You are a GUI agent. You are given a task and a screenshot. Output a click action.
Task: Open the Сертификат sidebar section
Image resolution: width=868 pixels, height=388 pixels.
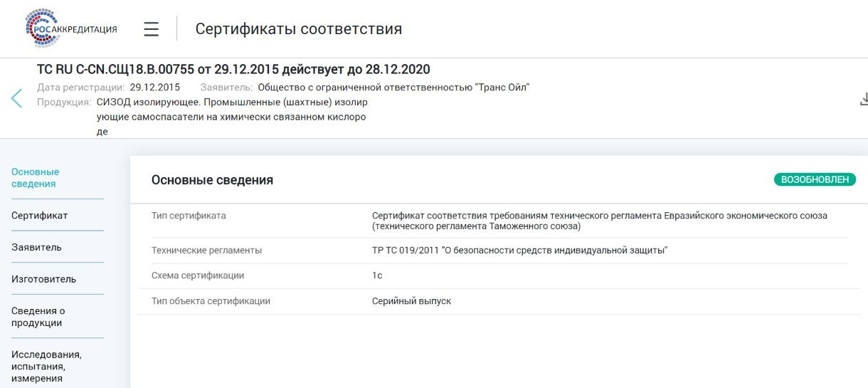tap(40, 216)
